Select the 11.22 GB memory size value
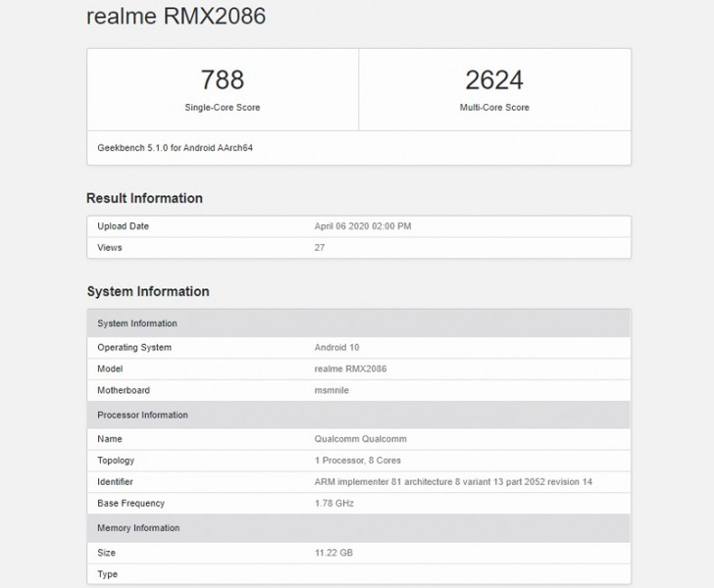Image resolution: width=714 pixels, height=588 pixels. point(333,553)
